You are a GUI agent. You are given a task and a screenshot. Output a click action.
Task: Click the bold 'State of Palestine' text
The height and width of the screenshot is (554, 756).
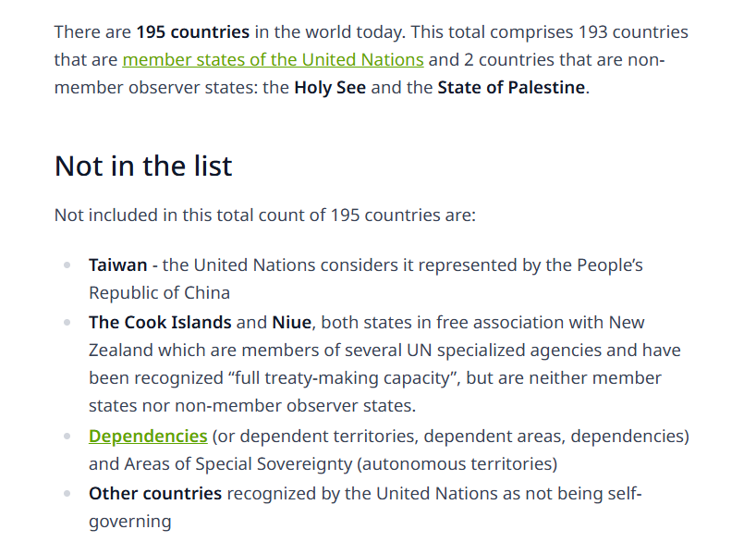[x=511, y=88]
